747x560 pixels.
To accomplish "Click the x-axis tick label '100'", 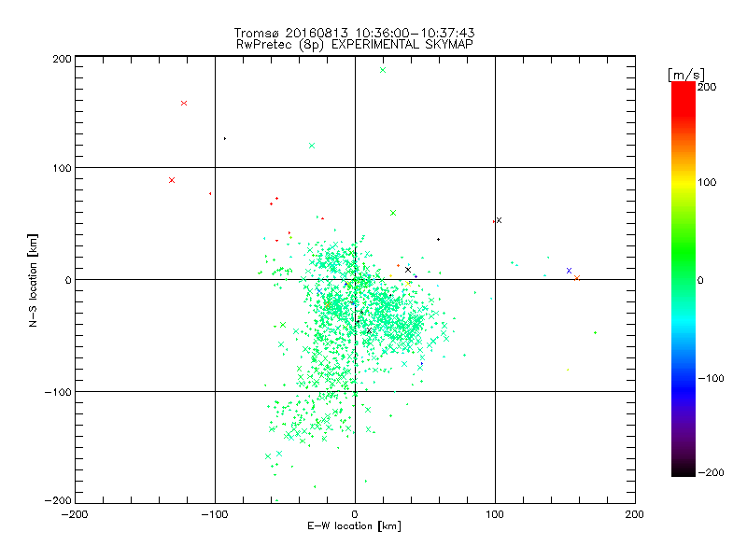I will pyautogui.click(x=495, y=514).
